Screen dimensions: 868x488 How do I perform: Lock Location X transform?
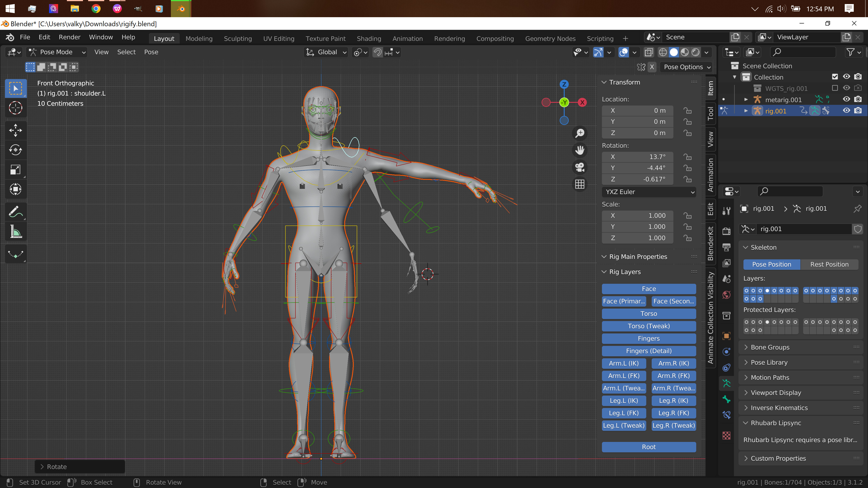687,110
